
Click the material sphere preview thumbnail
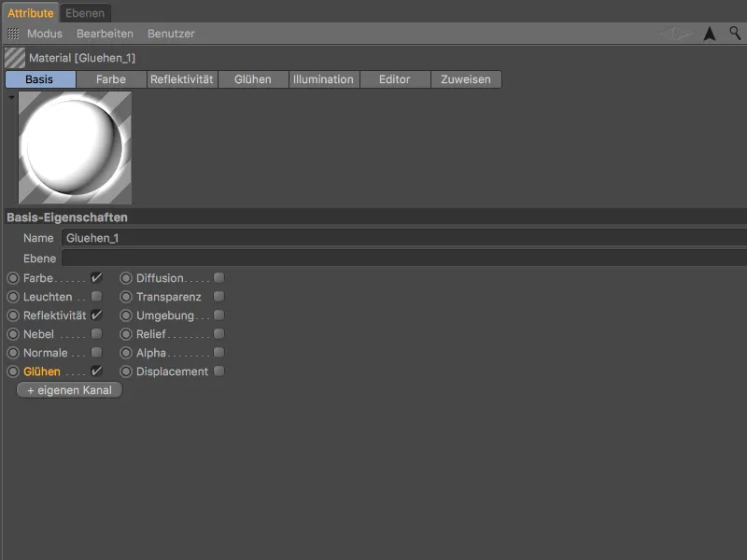75,148
